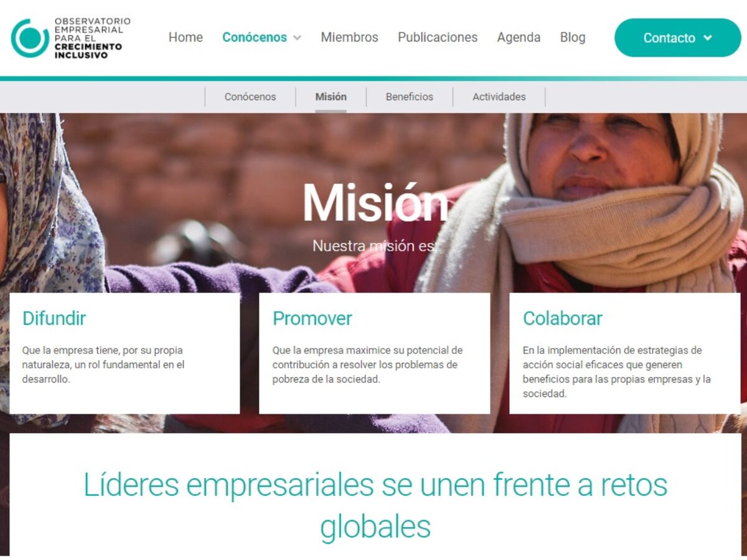
Task: Open Publicaciones from the top menu
Action: (x=438, y=37)
